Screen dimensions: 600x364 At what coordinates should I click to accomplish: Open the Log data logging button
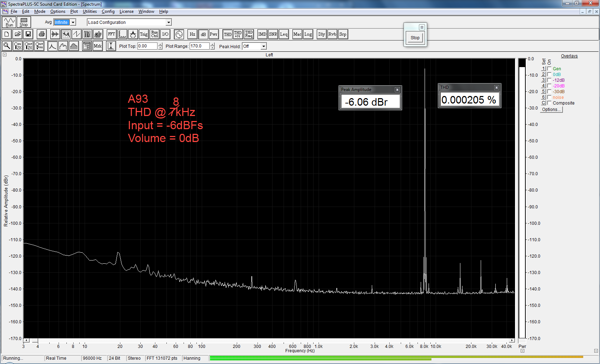(308, 34)
